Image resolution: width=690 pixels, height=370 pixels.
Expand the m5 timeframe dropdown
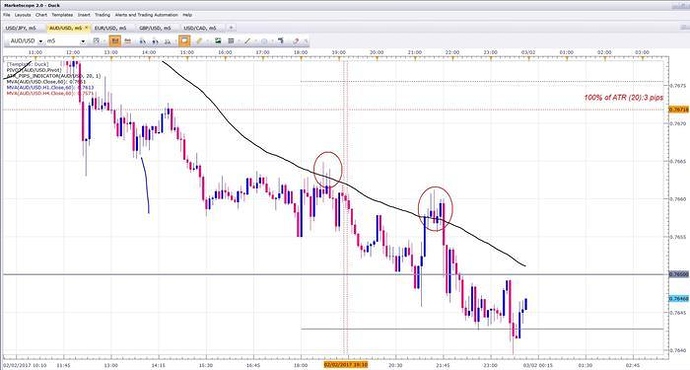(x=83, y=41)
